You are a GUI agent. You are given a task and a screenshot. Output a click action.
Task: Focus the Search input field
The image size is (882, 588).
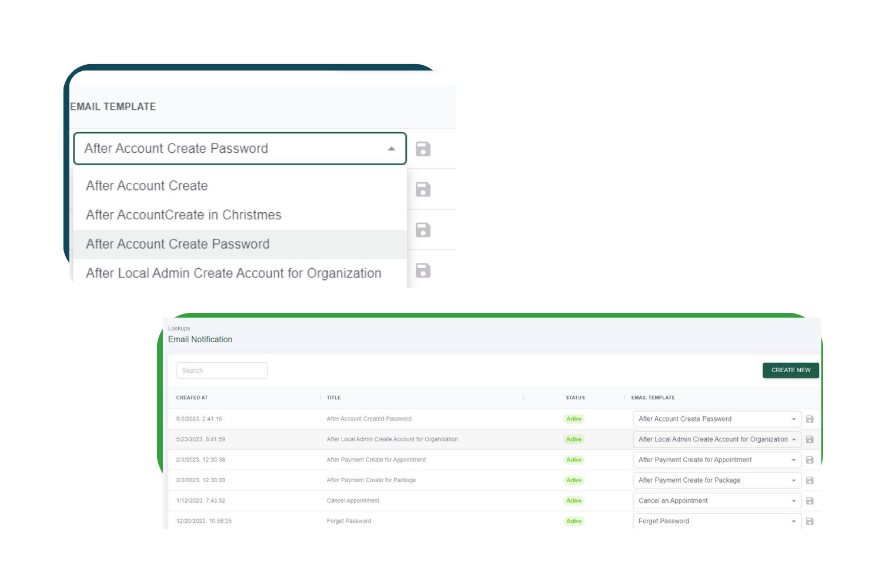[x=222, y=370]
